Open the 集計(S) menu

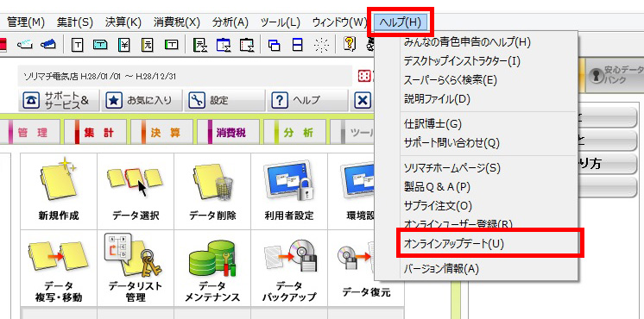(75, 22)
